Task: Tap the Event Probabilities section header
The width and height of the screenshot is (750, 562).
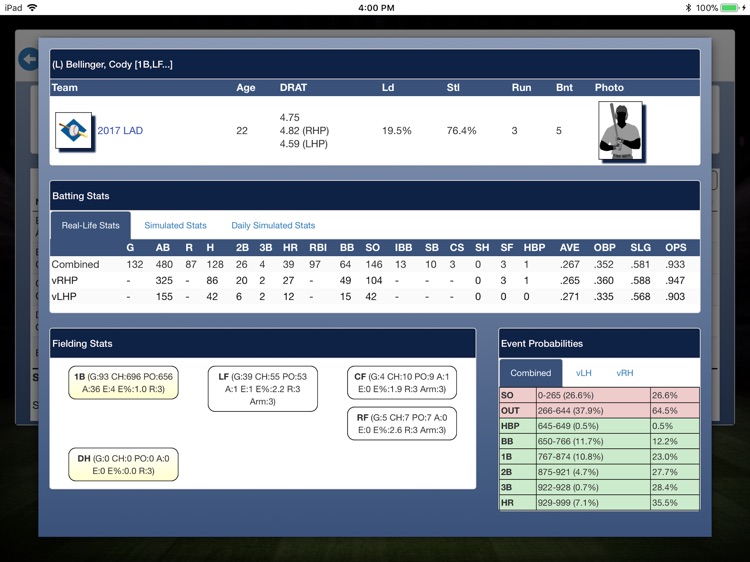Action: (x=599, y=343)
